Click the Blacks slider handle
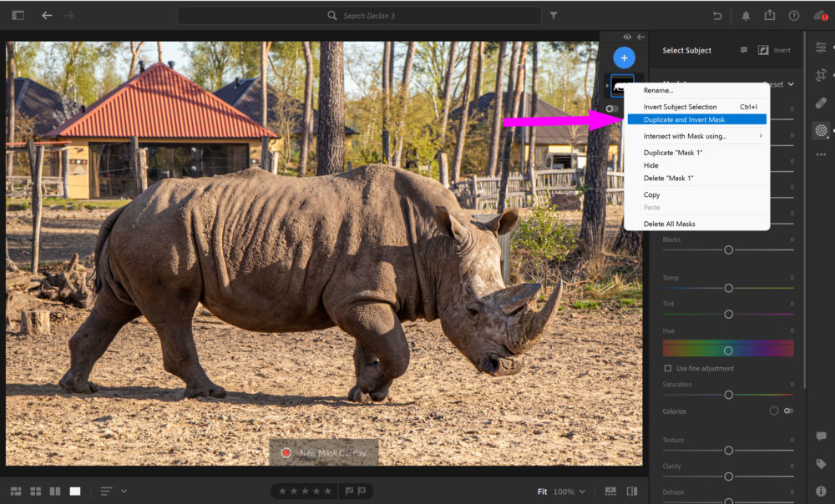 (728, 250)
